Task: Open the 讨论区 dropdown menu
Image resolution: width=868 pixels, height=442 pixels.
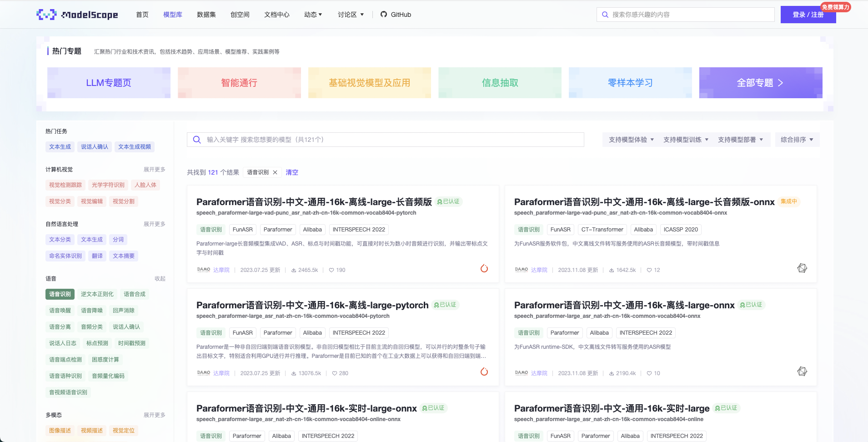Action: [x=351, y=15]
